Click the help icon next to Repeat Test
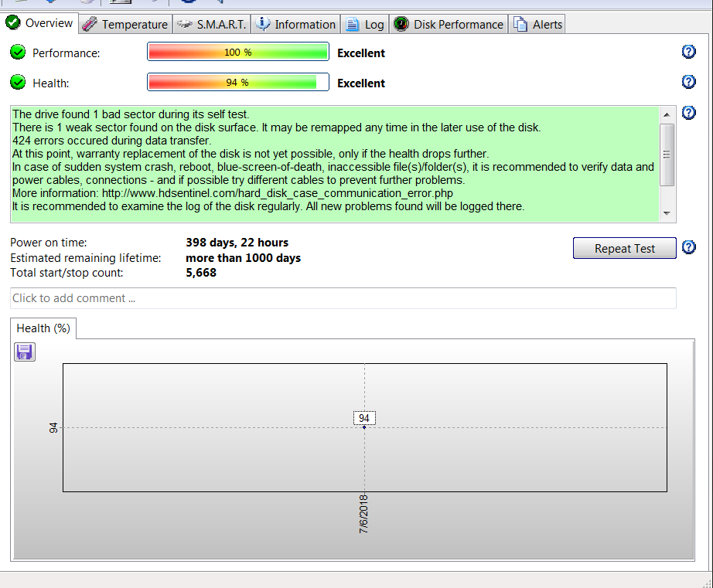713x588 pixels. 688,247
